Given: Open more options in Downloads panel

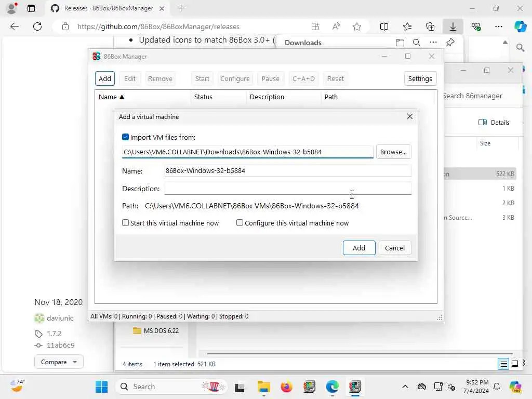Looking at the screenshot, I should (433, 43).
